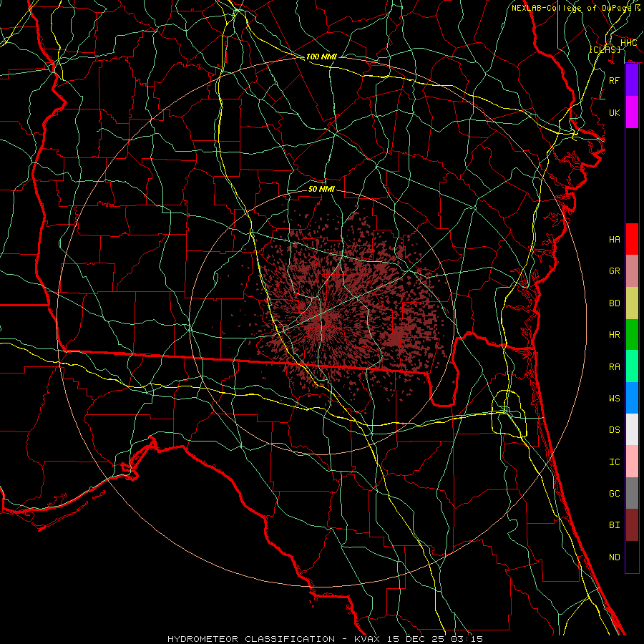Click the "HHC" product label
This screenshot has width=644, height=644.
(628, 43)
